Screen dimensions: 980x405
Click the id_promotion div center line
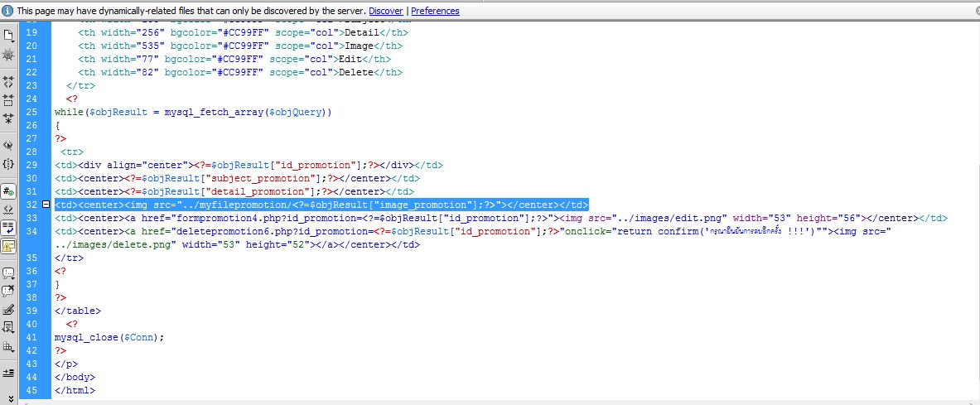(249, 165)
